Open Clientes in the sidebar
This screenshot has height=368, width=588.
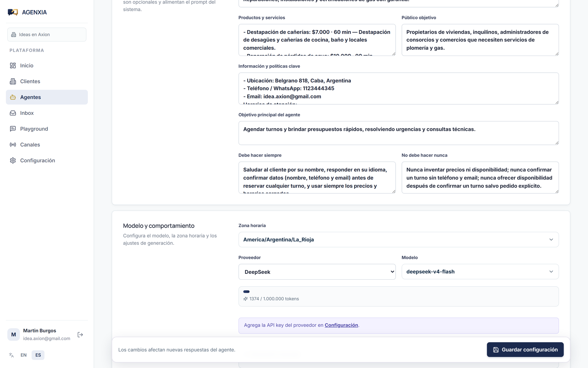(47, 81)
